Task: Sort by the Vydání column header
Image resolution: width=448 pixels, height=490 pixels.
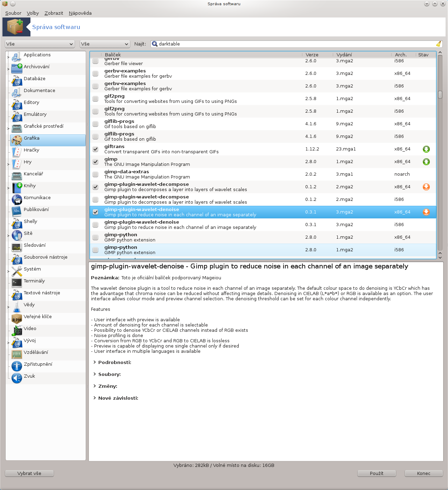Action: pyautogui.click(x=363, y=55)
